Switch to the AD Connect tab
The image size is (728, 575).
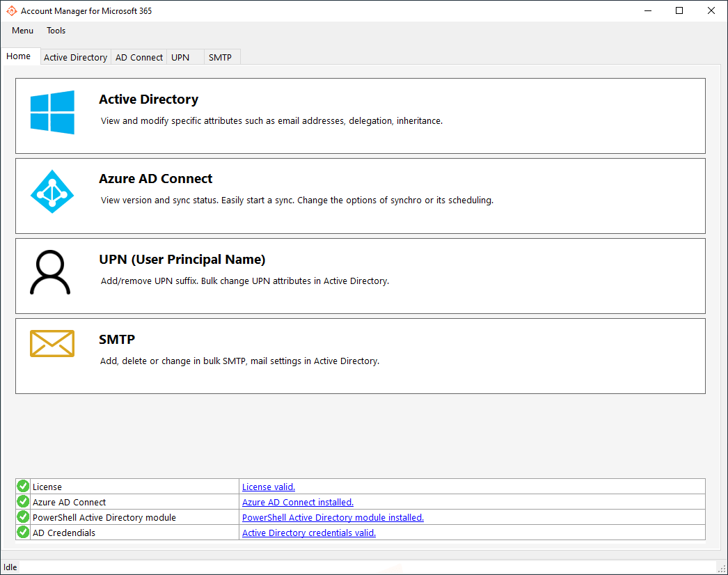pyautogui.click(x=139, y=57)
